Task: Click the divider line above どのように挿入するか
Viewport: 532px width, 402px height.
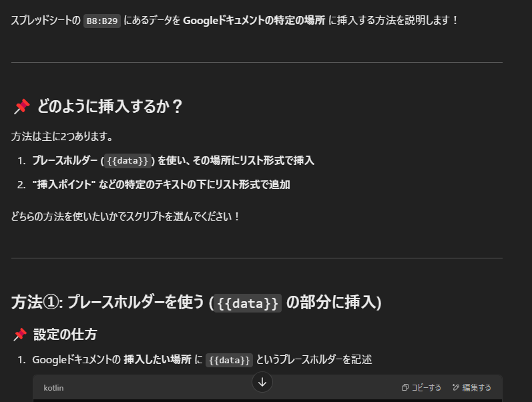Action: click(257, 63)
